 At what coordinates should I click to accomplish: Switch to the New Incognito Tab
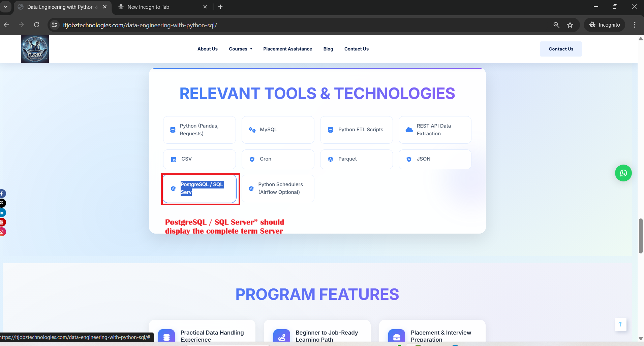point(148,7)
